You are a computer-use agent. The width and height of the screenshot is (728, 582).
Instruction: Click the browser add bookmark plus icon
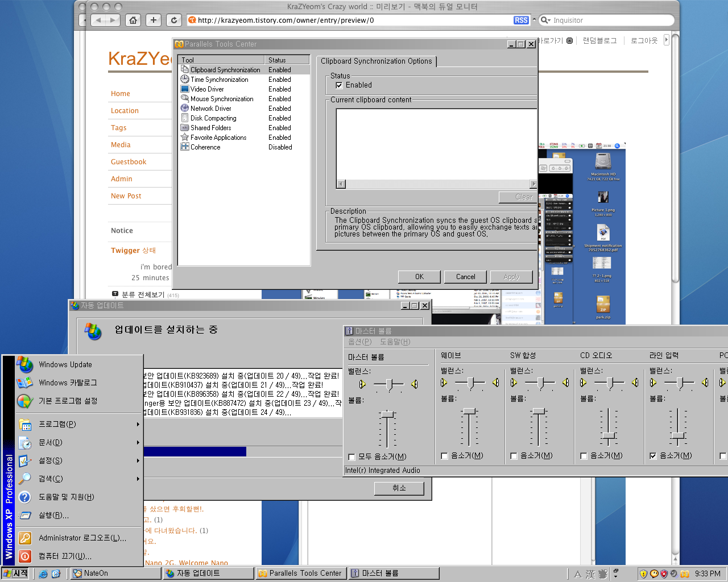point(154,20)
